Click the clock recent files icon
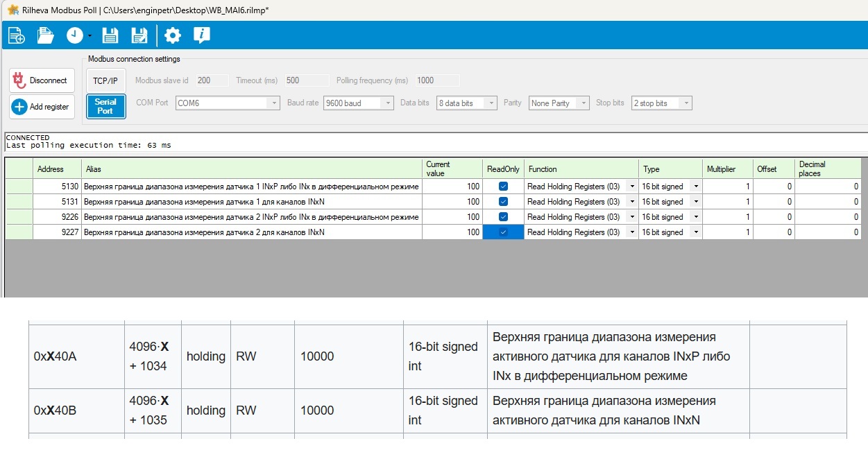Image resolution: width=868 pixels, height=475 pixels. click(x=74, y=35)
